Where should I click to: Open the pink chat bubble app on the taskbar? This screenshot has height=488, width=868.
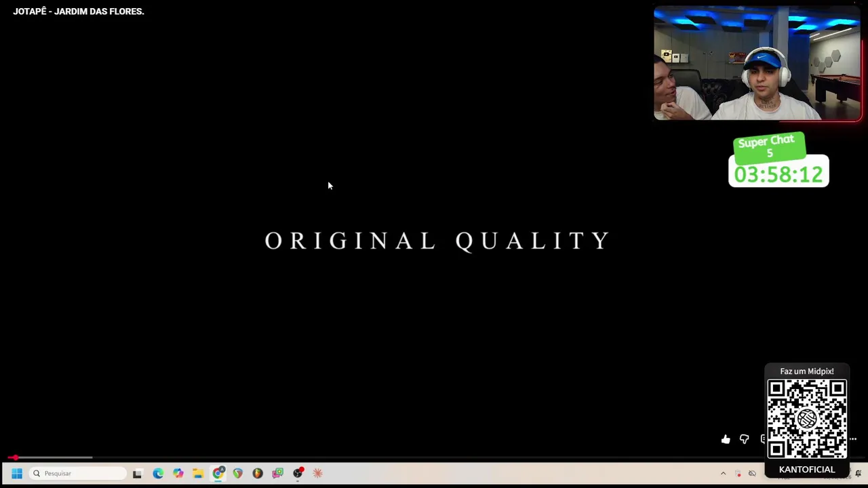pyautogui.click(x=278, y=473)
